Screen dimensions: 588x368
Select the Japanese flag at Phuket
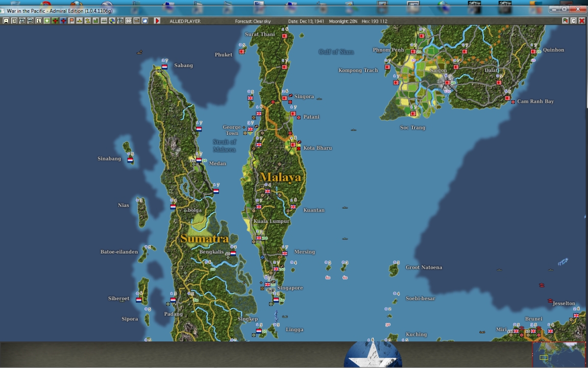[x=242, y=52]
